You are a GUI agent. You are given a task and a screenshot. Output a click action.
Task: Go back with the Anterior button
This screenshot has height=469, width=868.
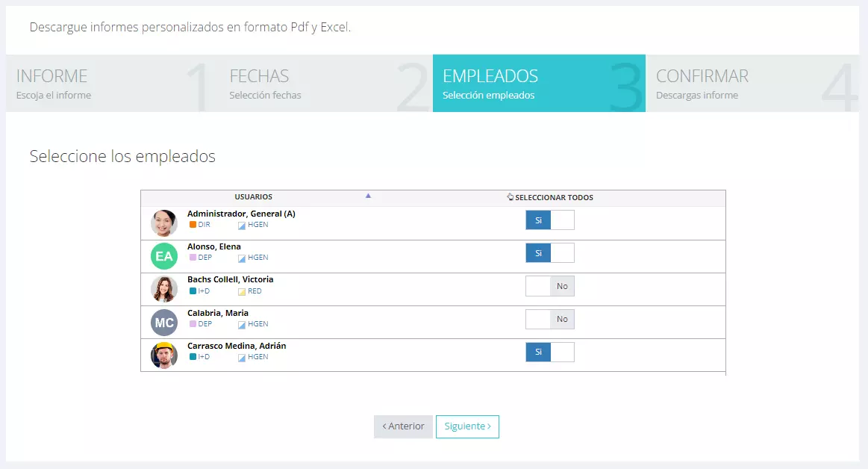click(x=403, y=426)
